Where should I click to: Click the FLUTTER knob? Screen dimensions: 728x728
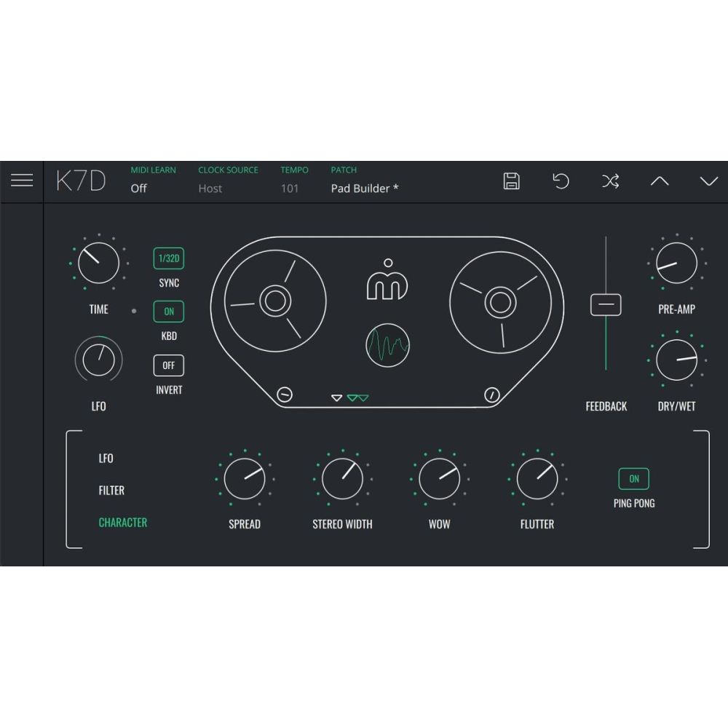537,479
